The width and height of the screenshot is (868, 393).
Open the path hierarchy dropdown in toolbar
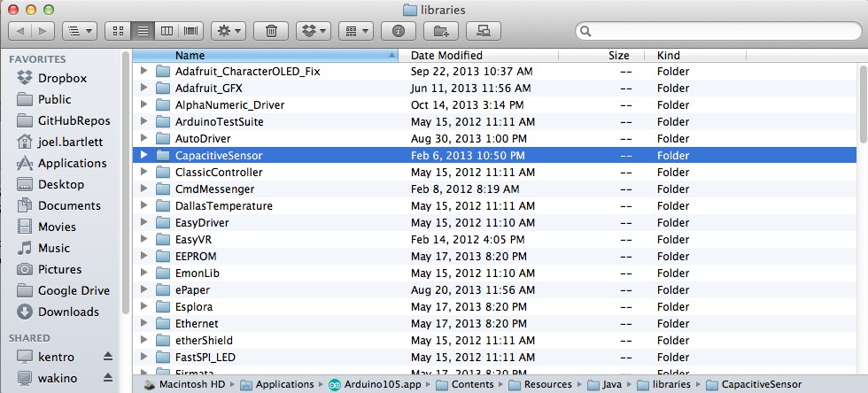80,31
